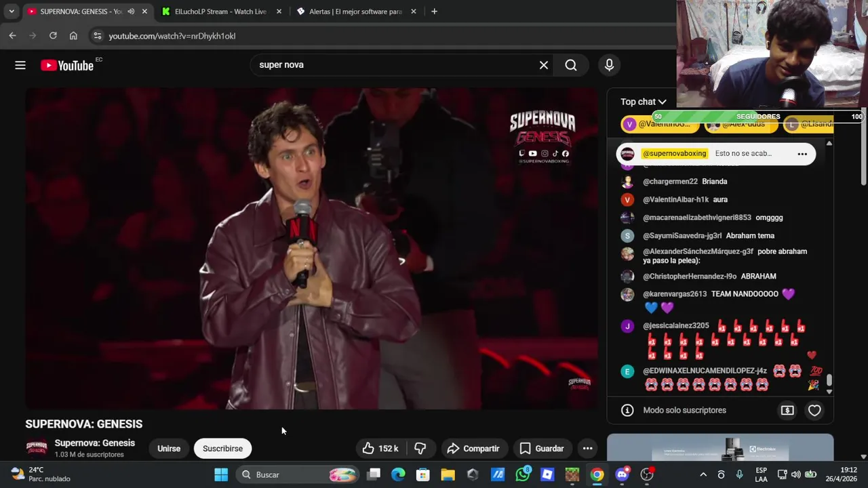Select @karenvargas2613 TEAM NANDOOOOO message

[720, 301]
